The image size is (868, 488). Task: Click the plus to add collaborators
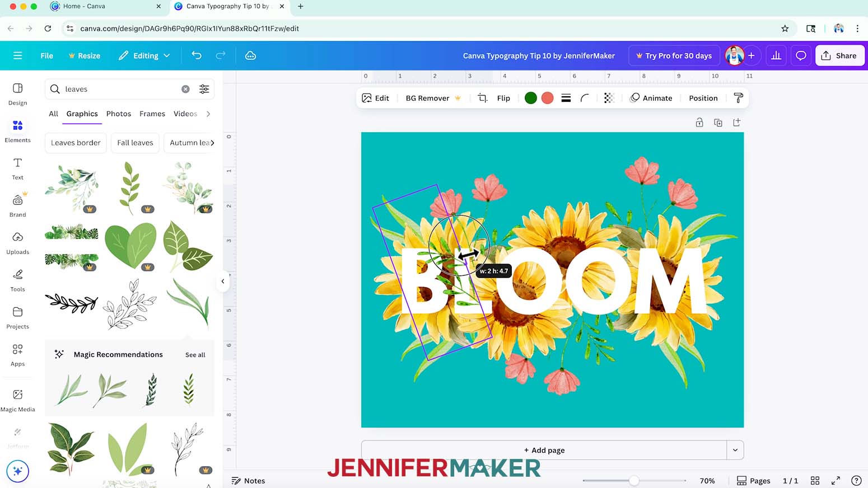[752, 55]
